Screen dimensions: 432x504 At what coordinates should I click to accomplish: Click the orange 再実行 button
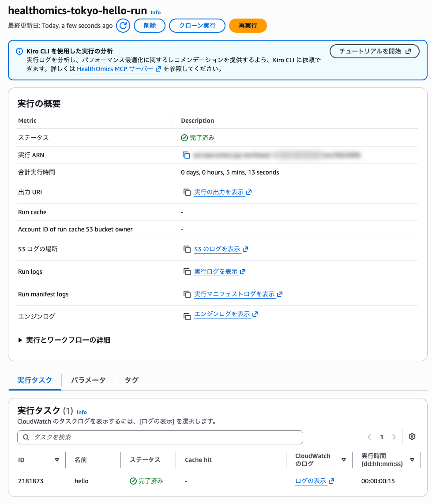click(x=248, y=26)
